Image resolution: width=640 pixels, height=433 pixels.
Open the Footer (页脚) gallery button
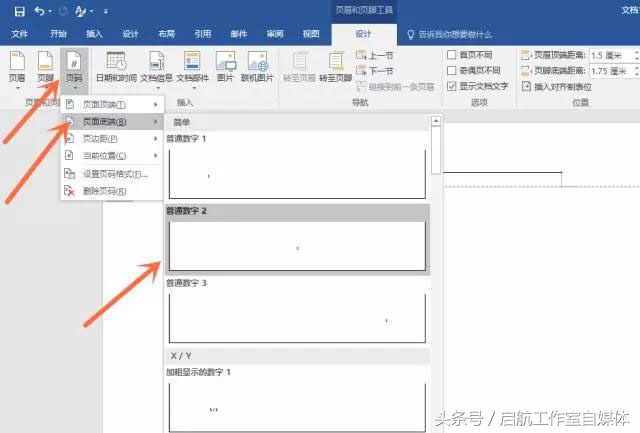point(45,70)
